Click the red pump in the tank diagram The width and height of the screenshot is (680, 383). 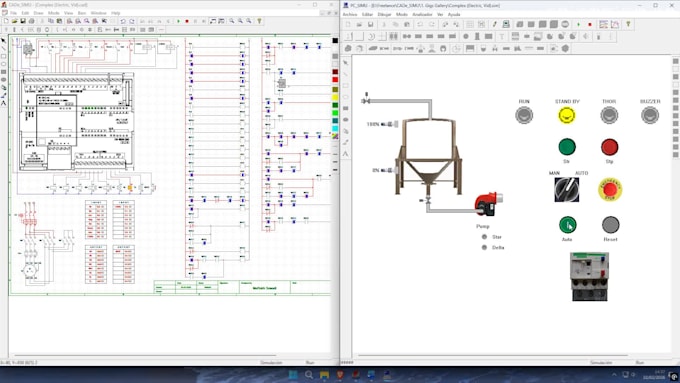[x=488, y=204]
